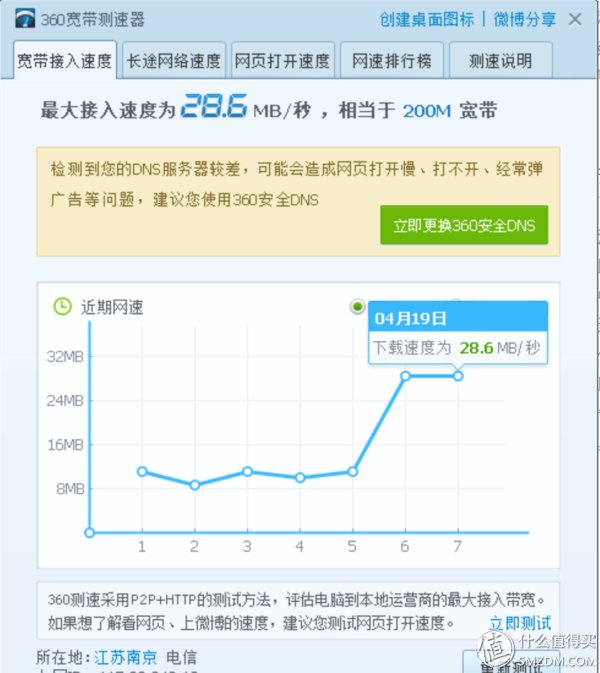600x673 pixels.
Task: Click chart data point for day 5
Action: pyautogui.click(x=352, y=471)
